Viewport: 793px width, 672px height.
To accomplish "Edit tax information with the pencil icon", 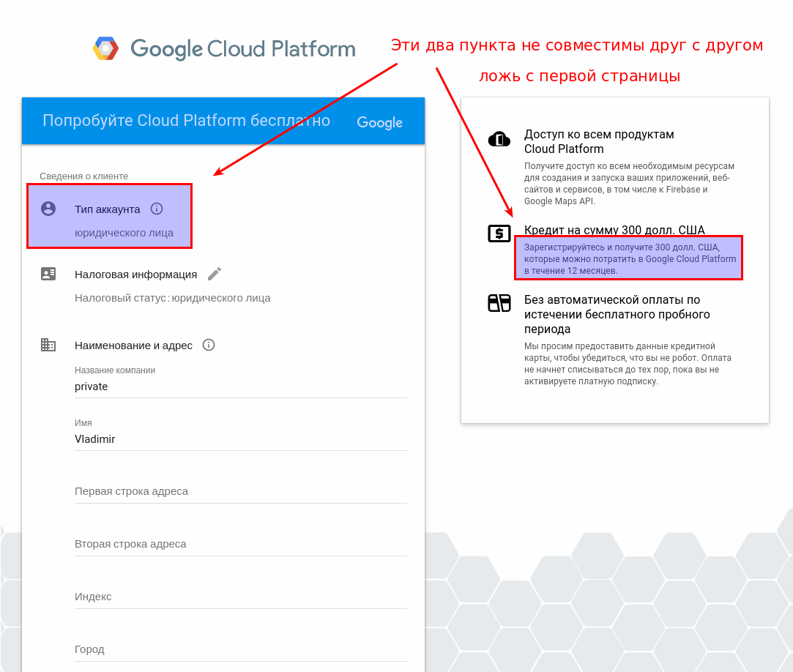I will click(215, 274).
